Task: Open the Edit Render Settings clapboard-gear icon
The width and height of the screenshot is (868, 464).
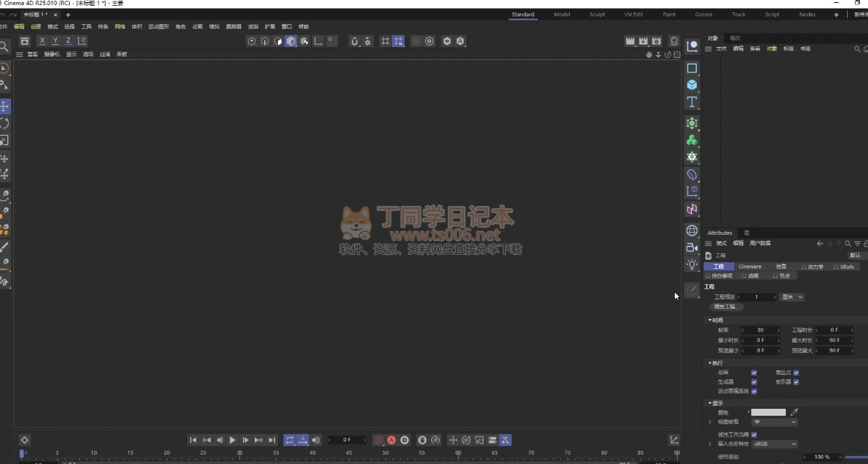Action: (657, 41)
